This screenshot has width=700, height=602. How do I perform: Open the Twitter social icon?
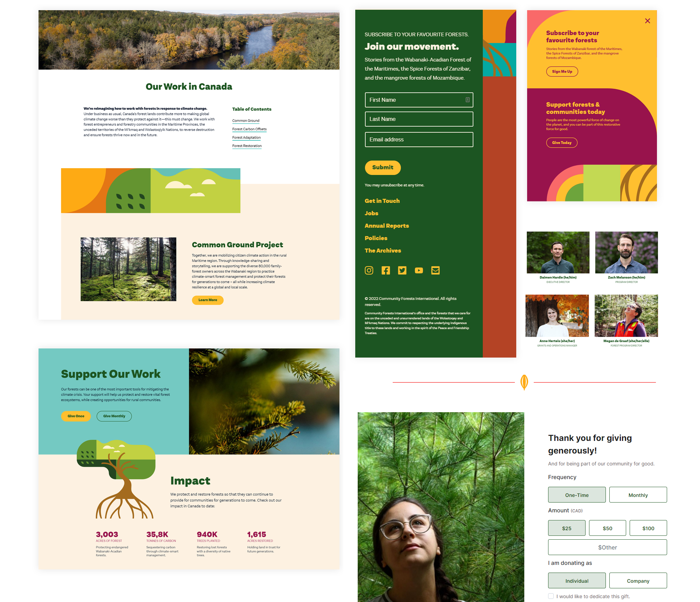pos(402,270)
